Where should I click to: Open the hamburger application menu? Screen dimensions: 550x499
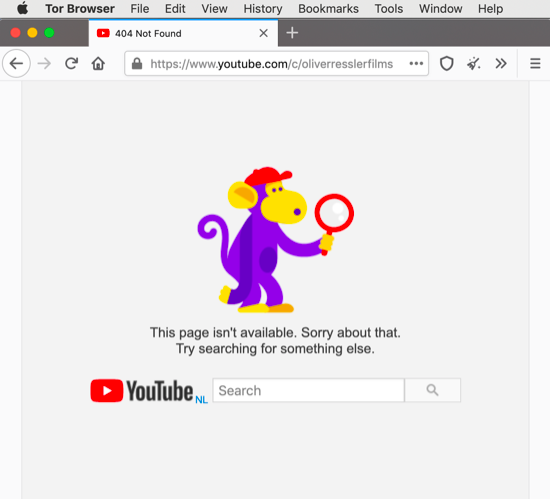tap(535, 64)
